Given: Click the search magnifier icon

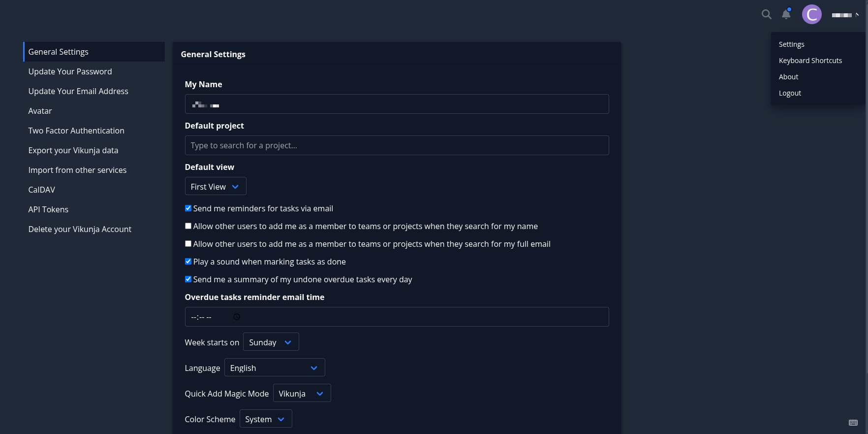Looking at the screenshot, I should point(766,14).
